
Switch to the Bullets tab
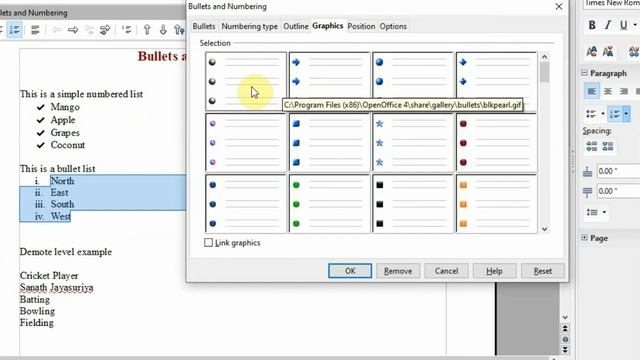point(204,26)
